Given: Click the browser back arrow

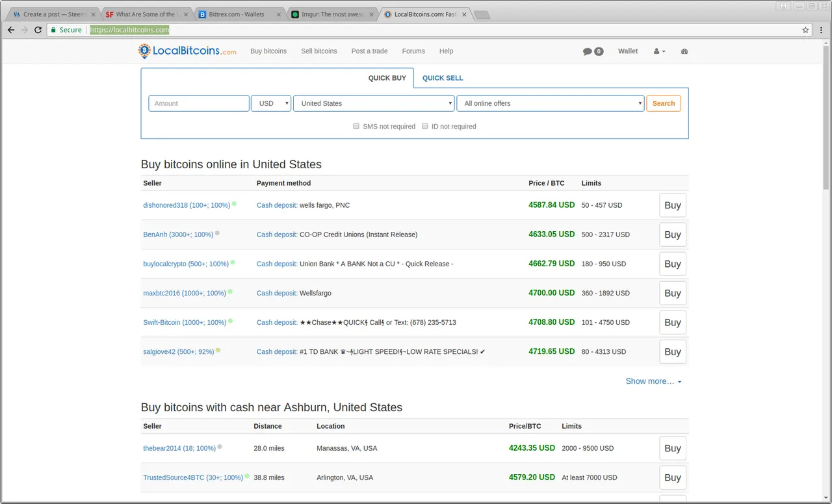Looking at the screenshot, I should click(11, 30).
